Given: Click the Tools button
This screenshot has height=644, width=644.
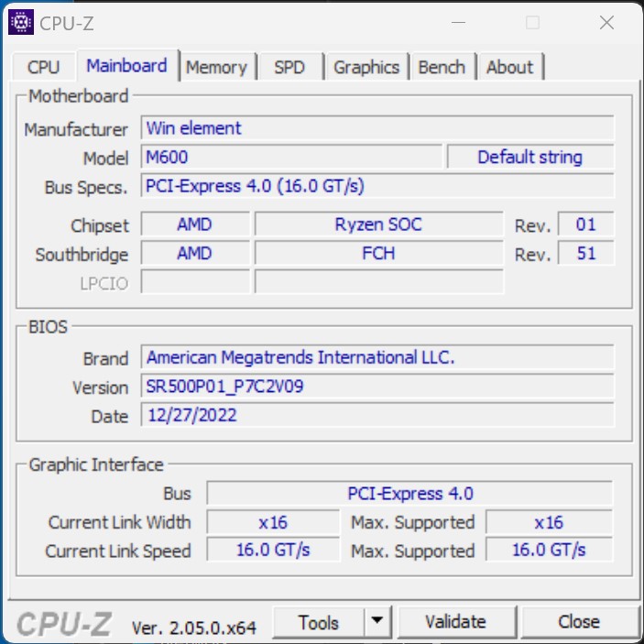Looking at the screenshot, I should [x=319, y=622].
